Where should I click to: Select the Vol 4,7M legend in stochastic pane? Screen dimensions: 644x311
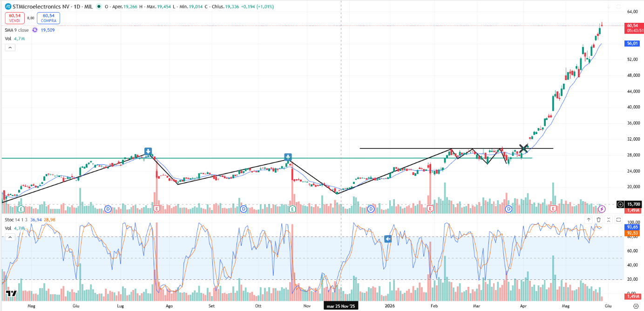(x=15, y=228)
